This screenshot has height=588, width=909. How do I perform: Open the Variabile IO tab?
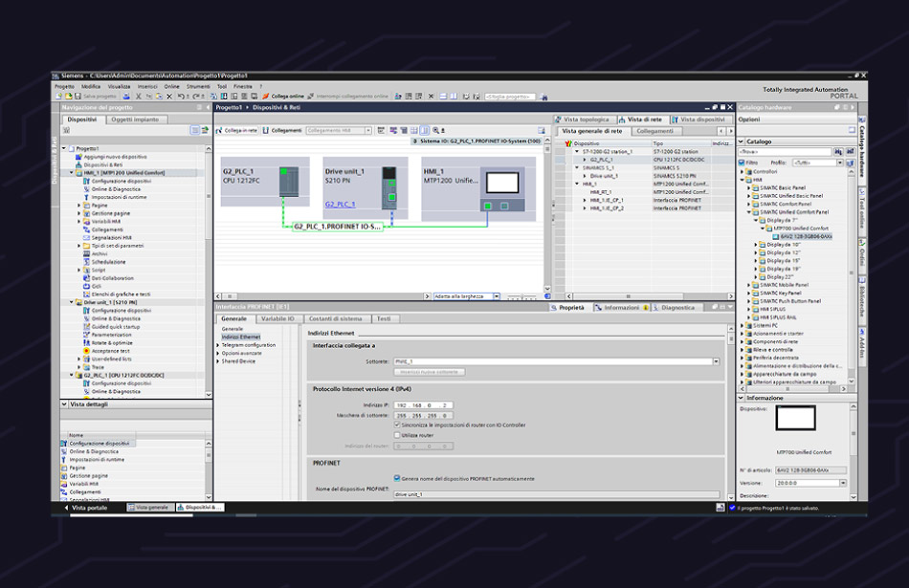coord(277,318)
